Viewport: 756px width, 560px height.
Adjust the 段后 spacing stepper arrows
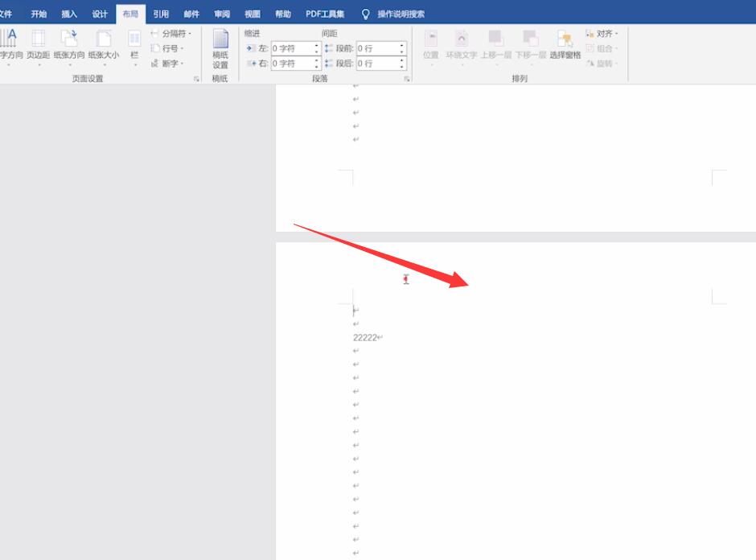click(x=401, y=64)
